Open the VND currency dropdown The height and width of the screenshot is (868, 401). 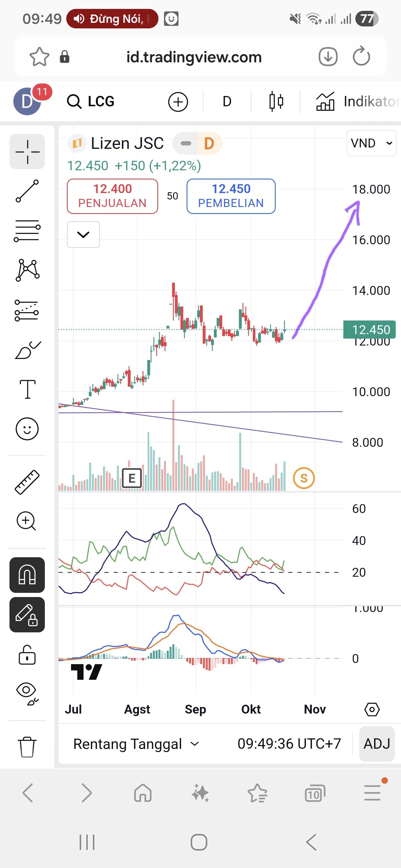[371, 143]
